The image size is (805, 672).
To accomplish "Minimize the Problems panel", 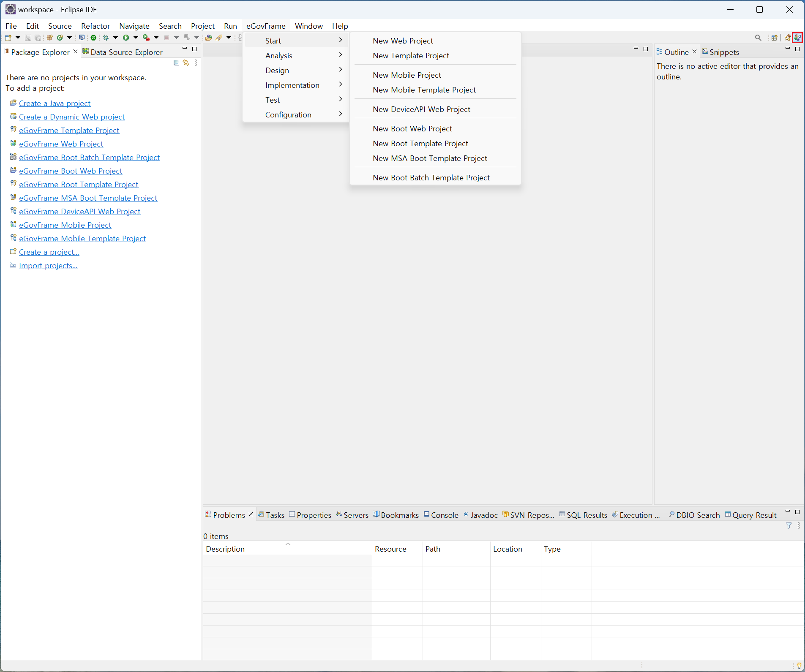I will (788, 511).
